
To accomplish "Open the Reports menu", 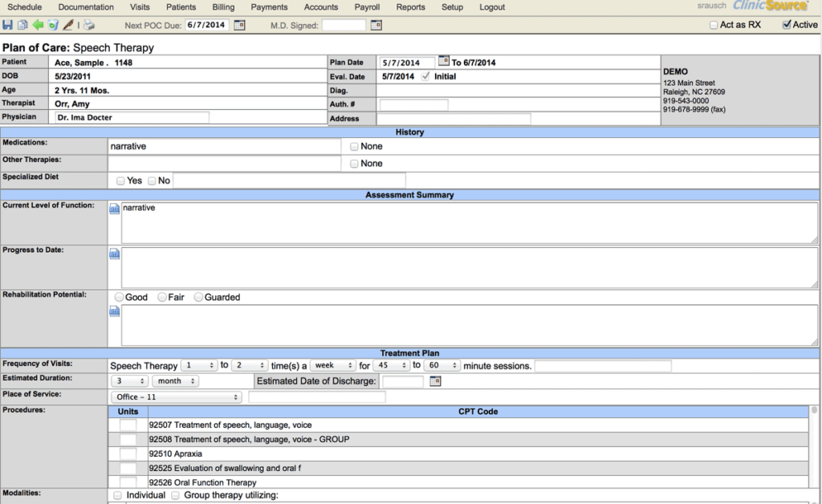I will pos(410,7).
